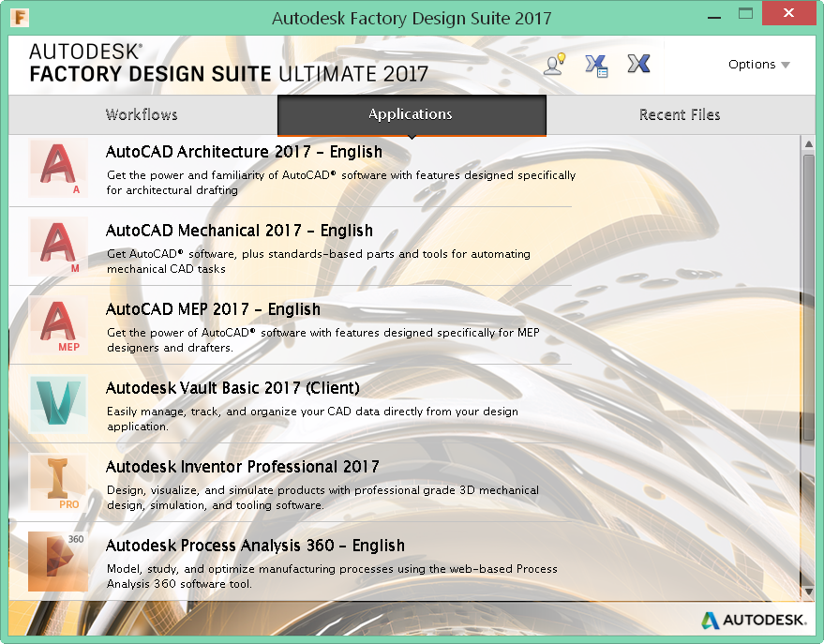Switch to the Recent Files tab
This screenshot has width=824, height=644.
[x=680, y=114]
